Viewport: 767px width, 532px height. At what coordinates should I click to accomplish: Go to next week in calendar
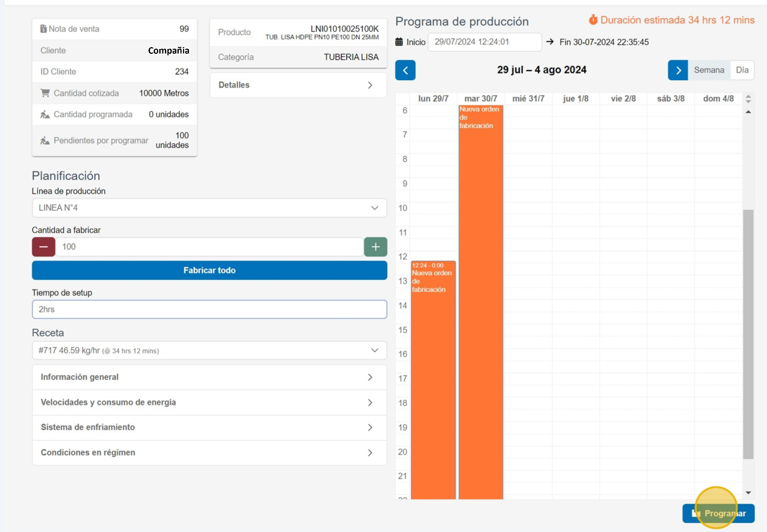(678, 70)
